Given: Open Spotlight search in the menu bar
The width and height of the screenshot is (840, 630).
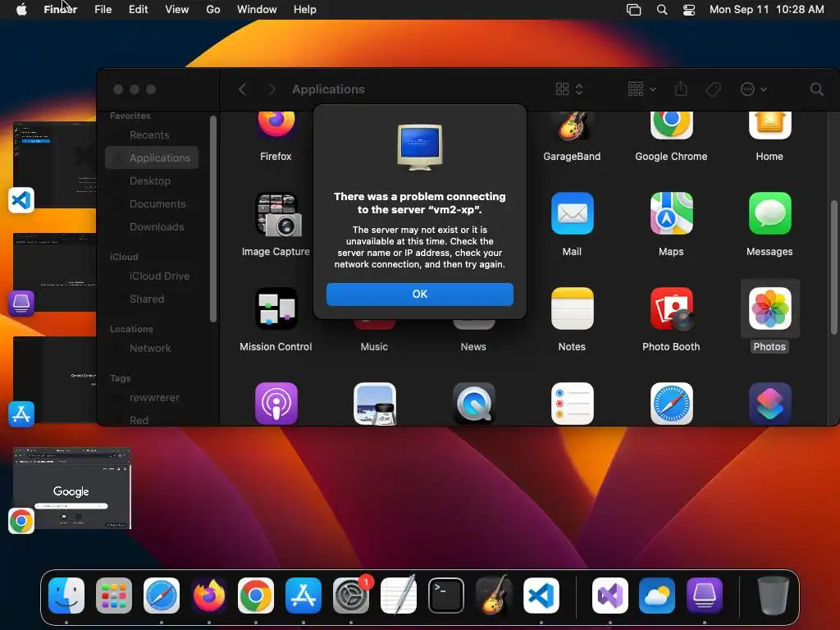Looking at the screenshot, I should click(x=662, y=10).
